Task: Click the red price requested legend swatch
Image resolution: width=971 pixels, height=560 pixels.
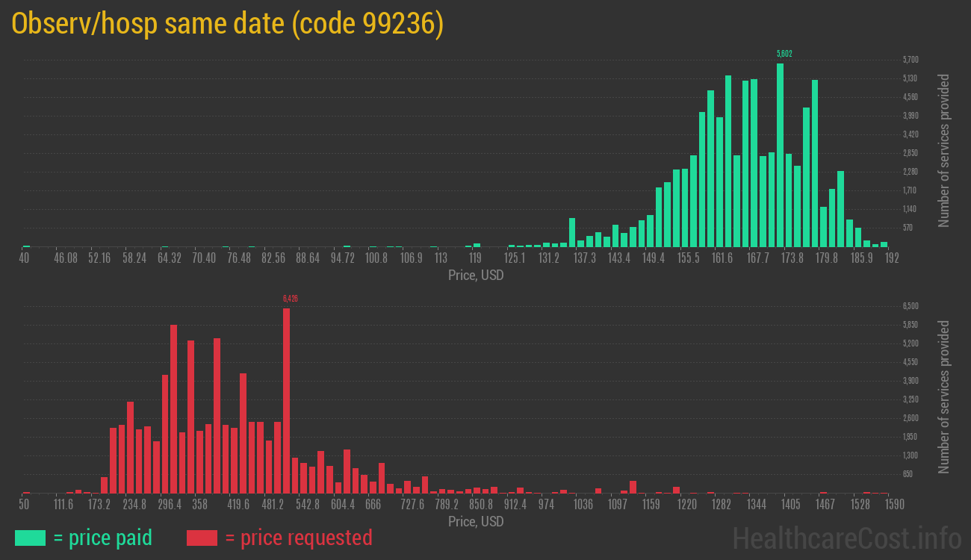Action: 202,538
